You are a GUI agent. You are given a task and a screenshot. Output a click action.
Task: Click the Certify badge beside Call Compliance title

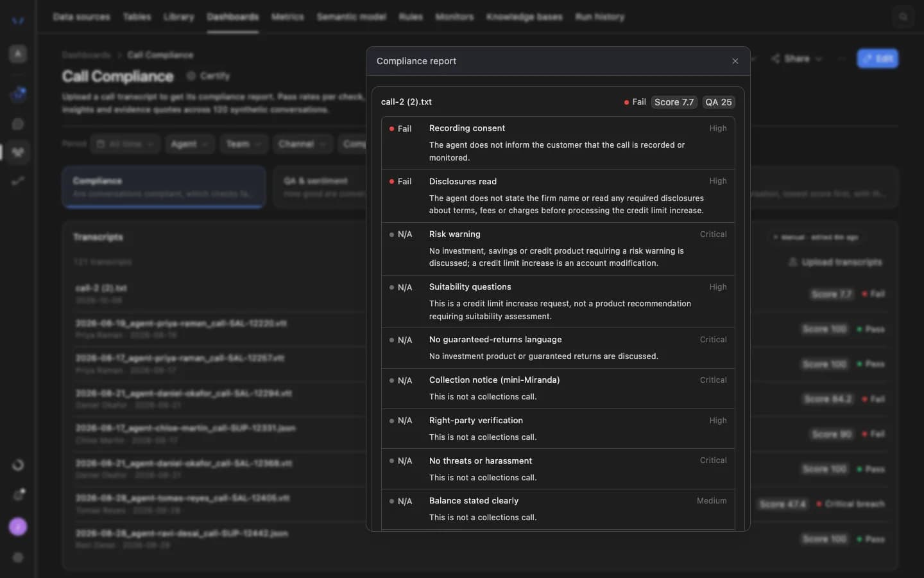point(209,76)
